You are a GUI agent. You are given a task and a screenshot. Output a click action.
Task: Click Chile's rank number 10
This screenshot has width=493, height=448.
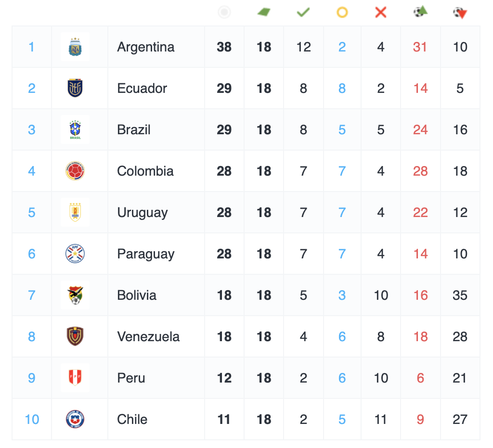click(32, 420)
